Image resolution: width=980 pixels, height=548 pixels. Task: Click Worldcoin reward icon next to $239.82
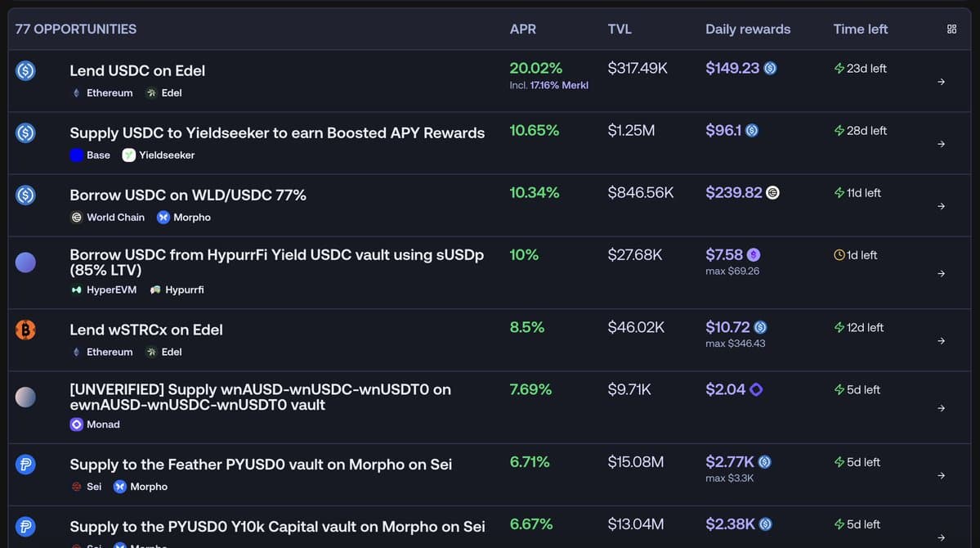pos(772,193)
